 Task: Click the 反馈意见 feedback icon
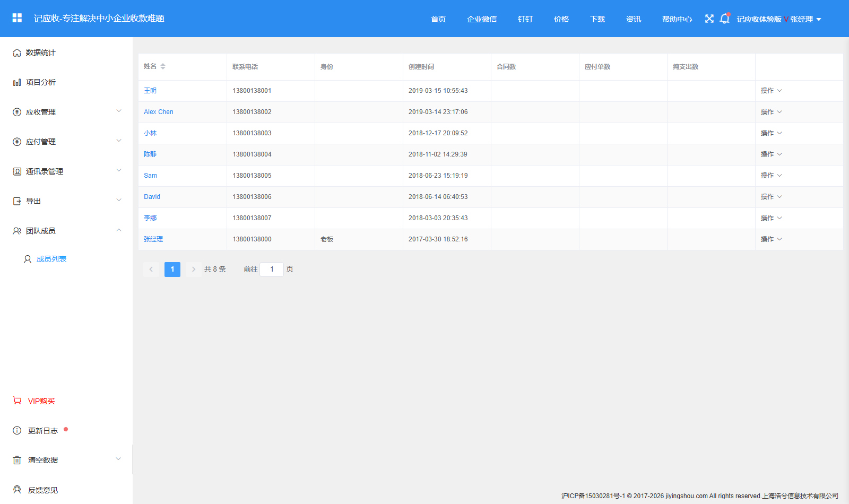17,490
